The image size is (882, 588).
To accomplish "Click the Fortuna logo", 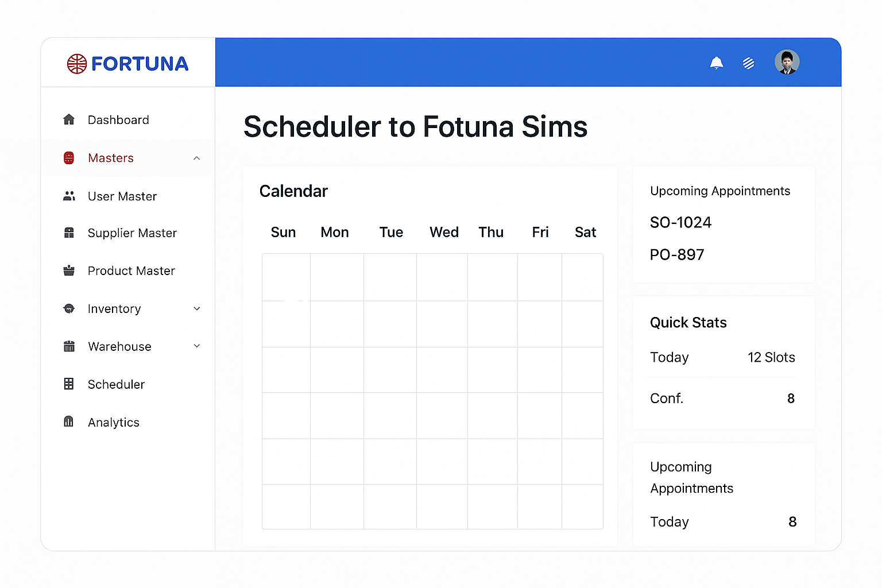I will (x=127, y=63).
